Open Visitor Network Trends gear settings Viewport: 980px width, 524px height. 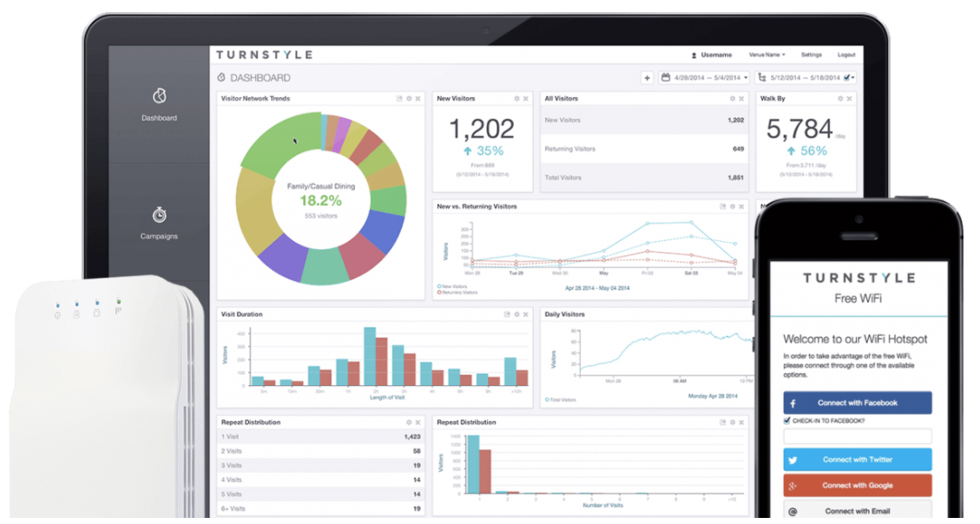point(409,99)
